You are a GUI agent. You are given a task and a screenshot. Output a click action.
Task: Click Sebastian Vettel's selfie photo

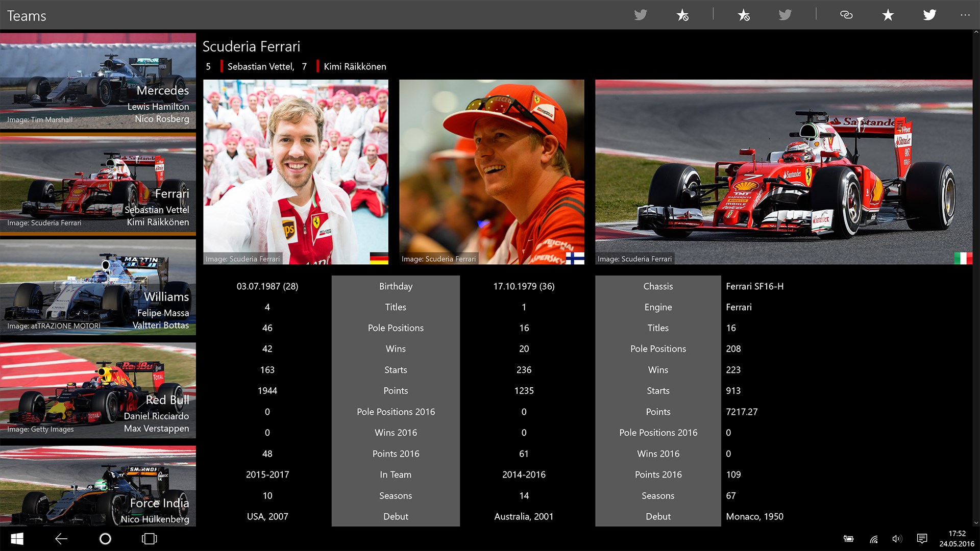[296, 172]
